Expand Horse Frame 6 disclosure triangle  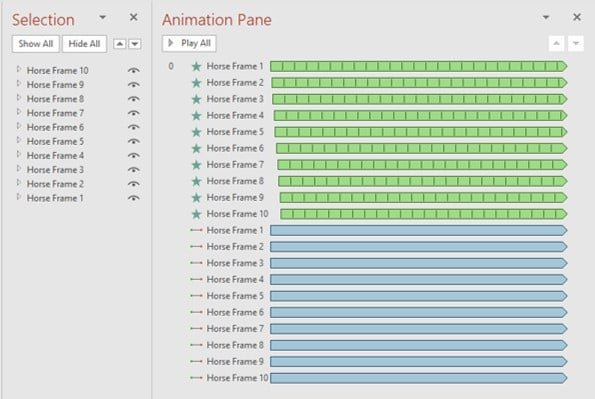tap(19, 126)
